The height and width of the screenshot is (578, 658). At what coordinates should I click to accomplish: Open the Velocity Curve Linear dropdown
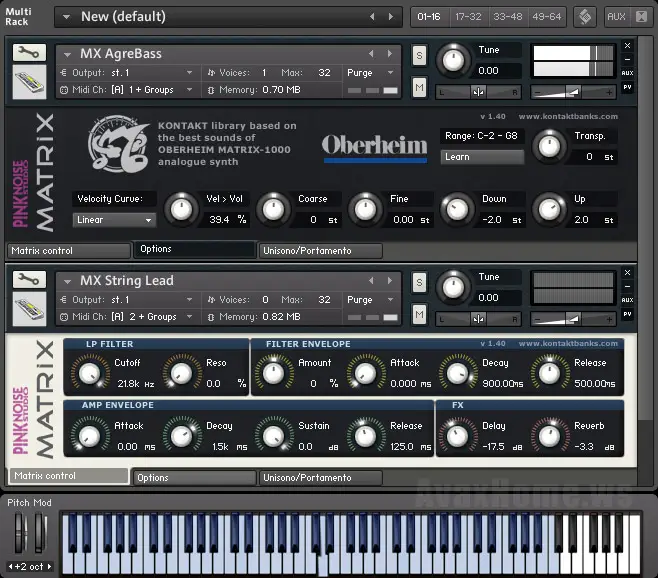114,220
